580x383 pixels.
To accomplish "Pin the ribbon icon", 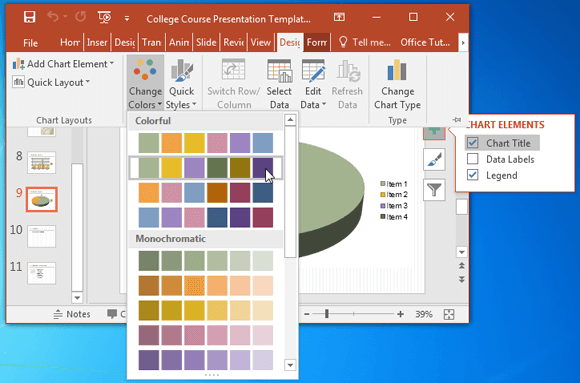I will (457, 120).
